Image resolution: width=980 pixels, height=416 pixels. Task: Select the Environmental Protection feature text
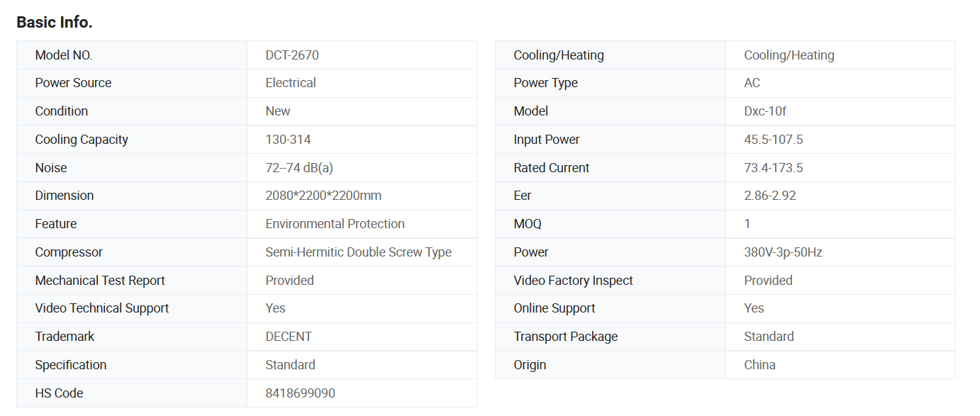click(335, 224)
